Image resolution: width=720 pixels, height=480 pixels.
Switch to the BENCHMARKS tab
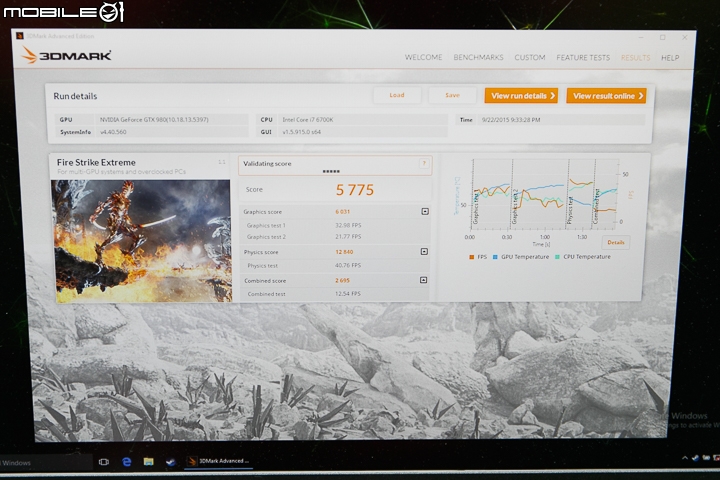[x=478, y=57]
